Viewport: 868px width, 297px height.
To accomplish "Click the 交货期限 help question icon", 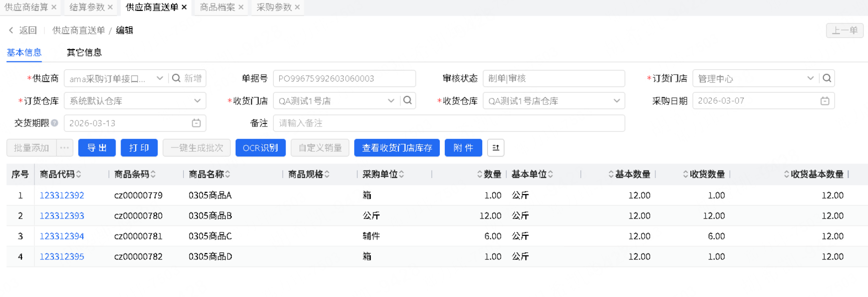I will (55, 123).
